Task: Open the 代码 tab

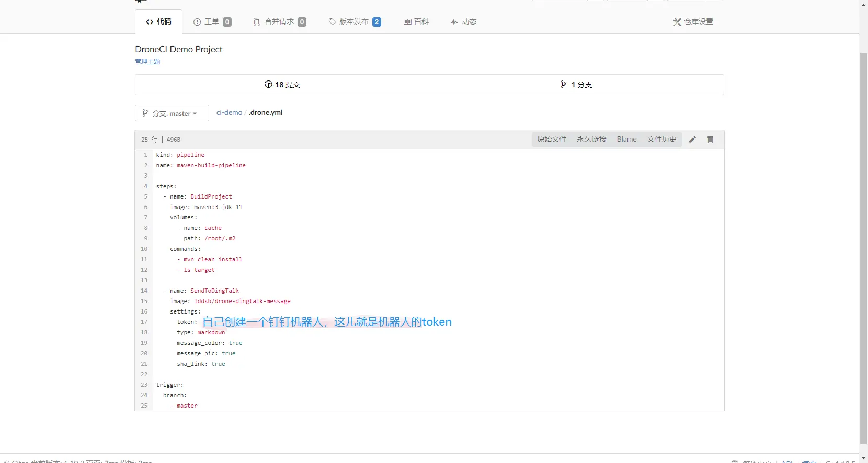Action: point(158,22)
